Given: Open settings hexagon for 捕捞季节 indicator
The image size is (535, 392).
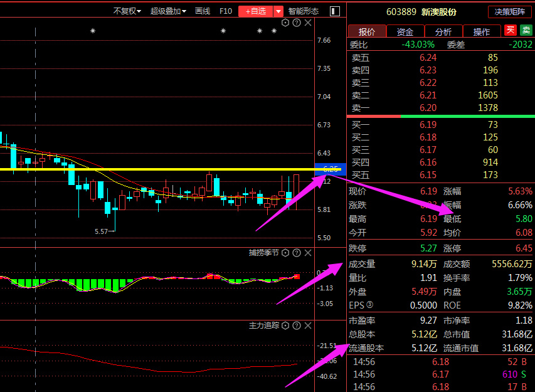Looking at the screenshot, I should coord(286,253).
